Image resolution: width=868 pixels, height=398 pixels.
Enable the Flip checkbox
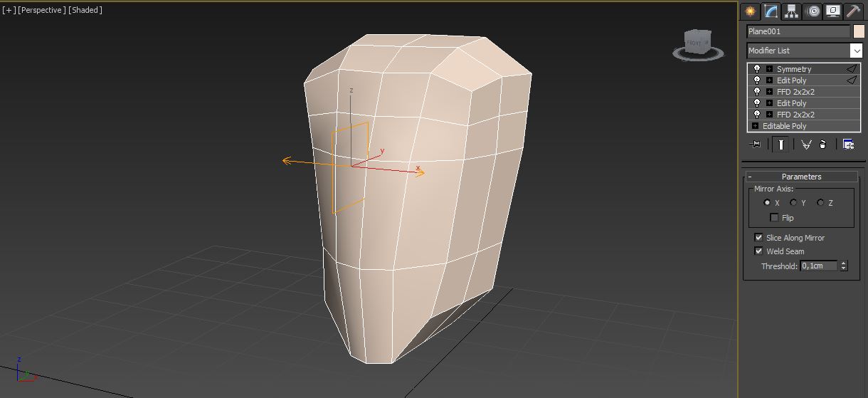775,218
